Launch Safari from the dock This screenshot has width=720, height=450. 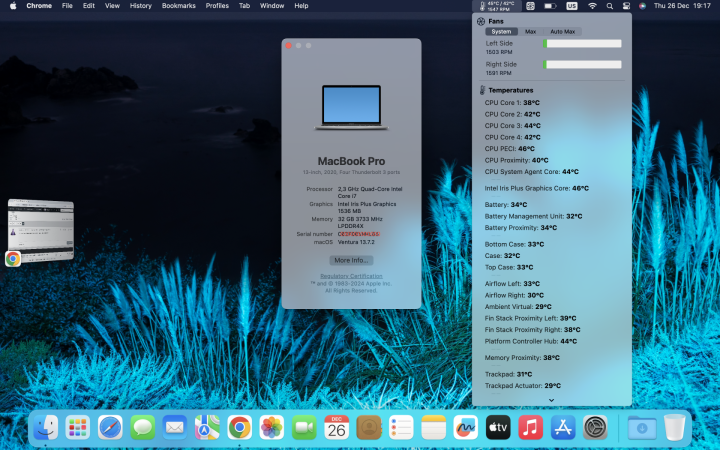(x=110, y=427)
